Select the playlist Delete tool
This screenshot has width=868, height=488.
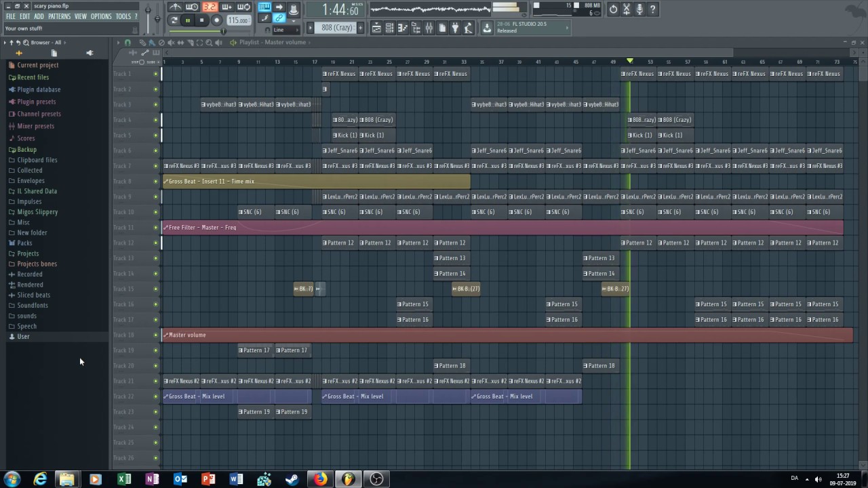tap(161, 43)
